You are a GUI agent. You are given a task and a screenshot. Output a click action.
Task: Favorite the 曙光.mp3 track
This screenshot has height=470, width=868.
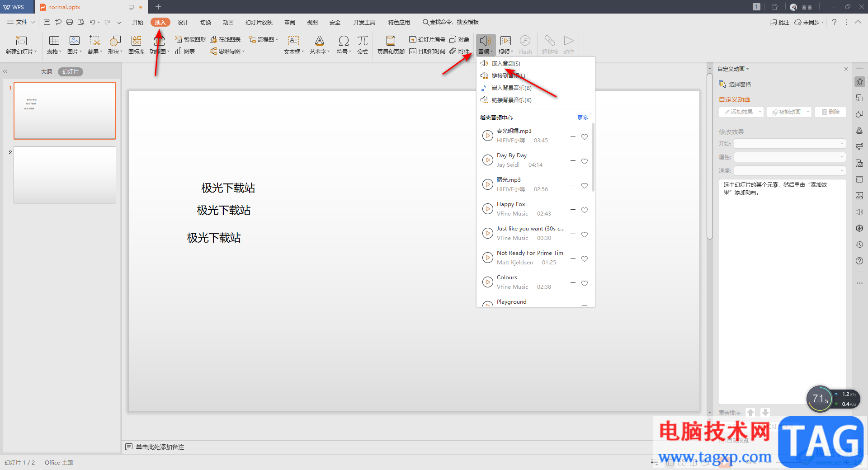(585, 186)
